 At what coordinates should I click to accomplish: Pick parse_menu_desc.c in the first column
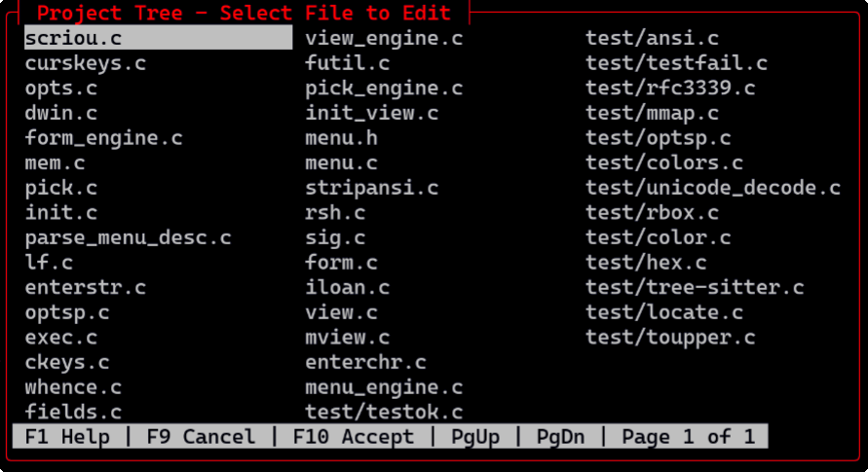[129, 238]
